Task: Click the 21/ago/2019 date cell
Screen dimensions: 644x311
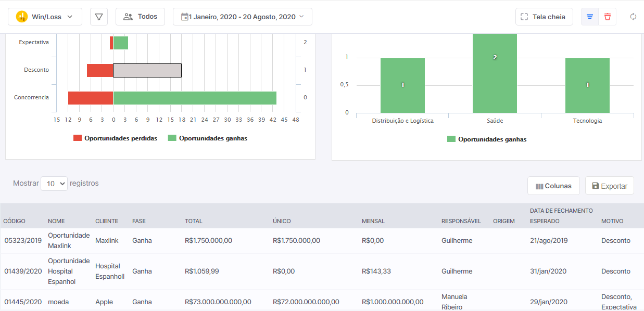Action: (x=549, y=241)
